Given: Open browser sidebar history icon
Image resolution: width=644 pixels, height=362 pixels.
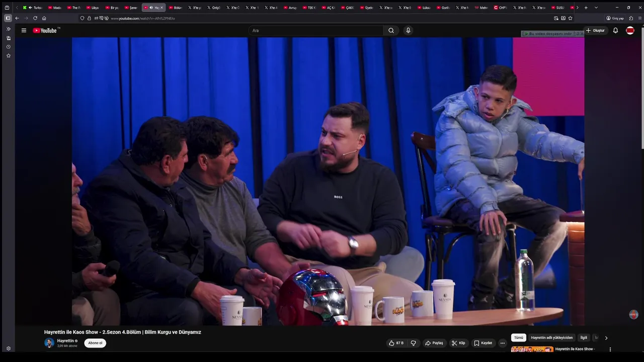Looking at the screenshot, I should tap(8, 47).
